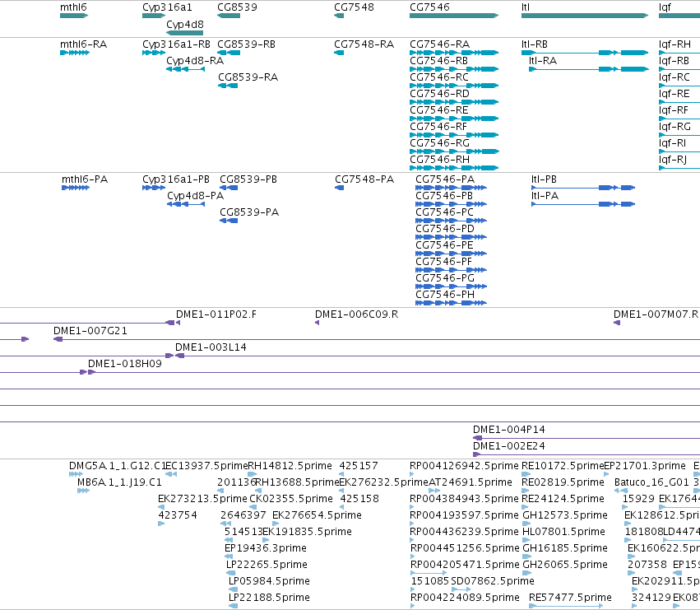
Task: Click transcript Cyp316a1-RB
Action: tap(176, 44)
